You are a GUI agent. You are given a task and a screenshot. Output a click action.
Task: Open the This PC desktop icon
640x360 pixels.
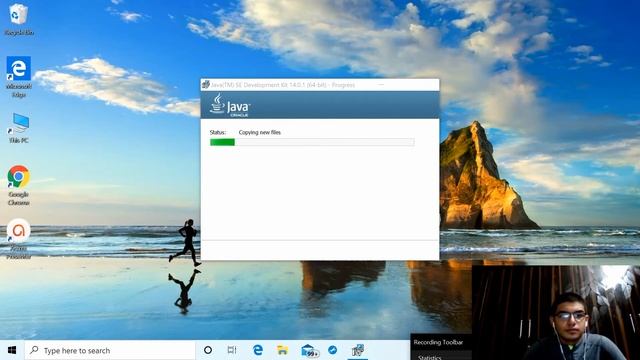tap(18, 128)
